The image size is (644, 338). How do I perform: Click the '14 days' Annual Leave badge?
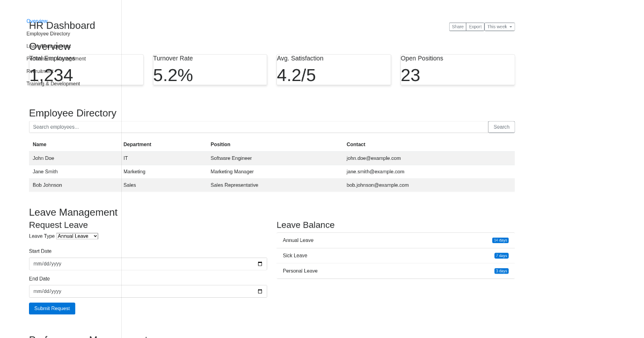click(500, 240)
